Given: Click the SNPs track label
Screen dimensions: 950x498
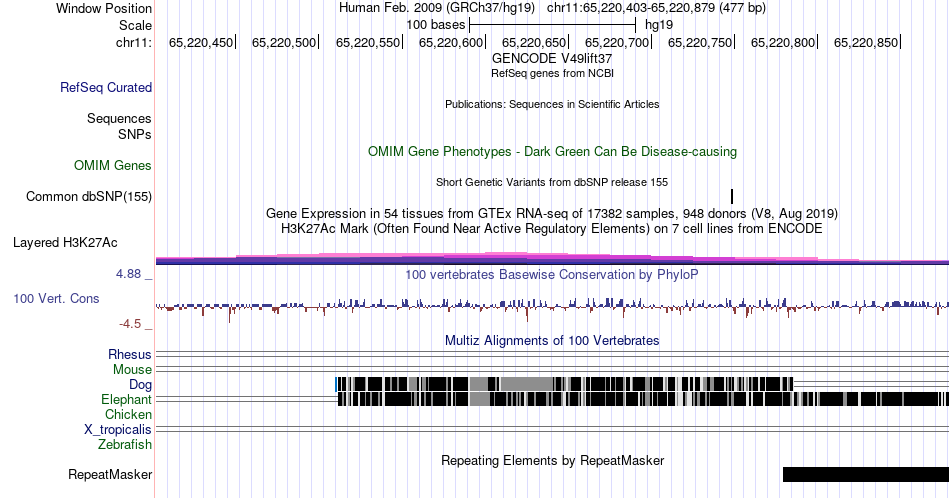Looking at the screenshot, I should point(135,134).
